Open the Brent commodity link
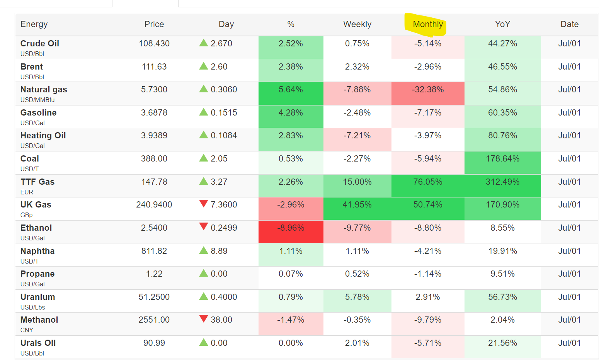 [x=32, y=67]
